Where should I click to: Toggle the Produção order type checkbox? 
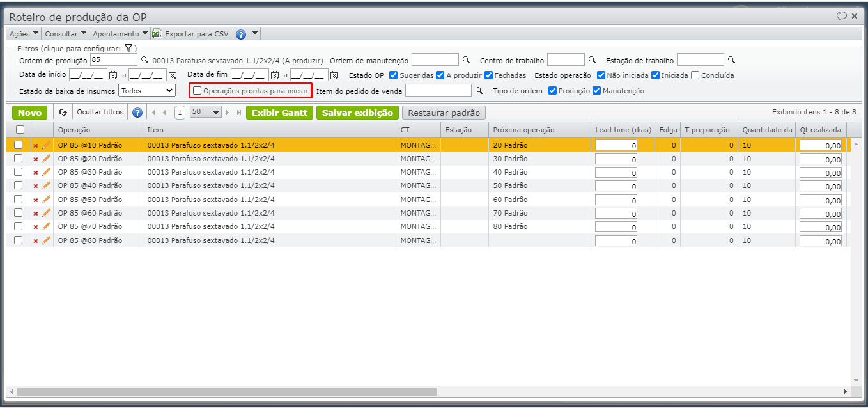coord(553,91)
